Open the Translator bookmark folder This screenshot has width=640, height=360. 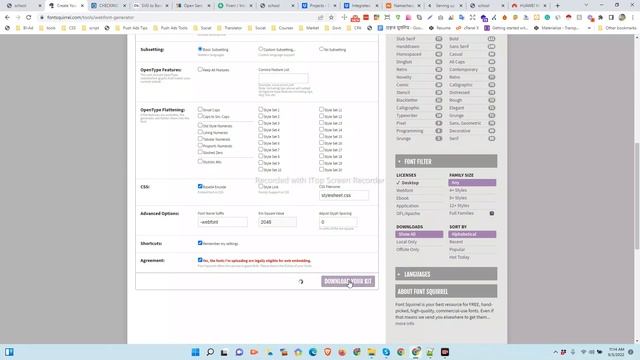230,28
